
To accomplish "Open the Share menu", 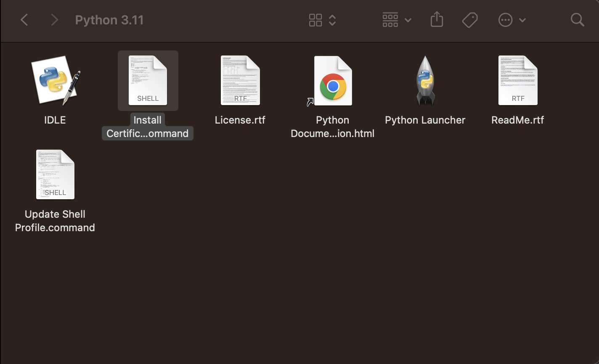I will (x=437, y=19).
